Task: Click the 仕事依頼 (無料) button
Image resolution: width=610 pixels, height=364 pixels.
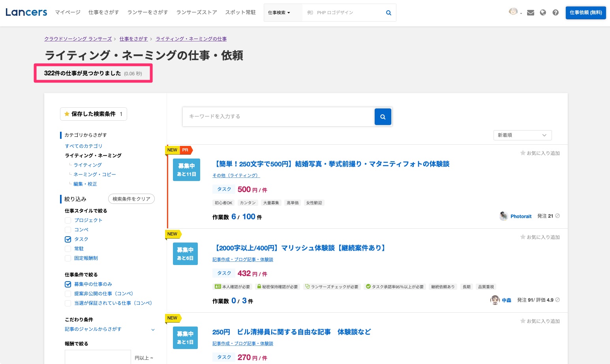Action: [586, 13]
